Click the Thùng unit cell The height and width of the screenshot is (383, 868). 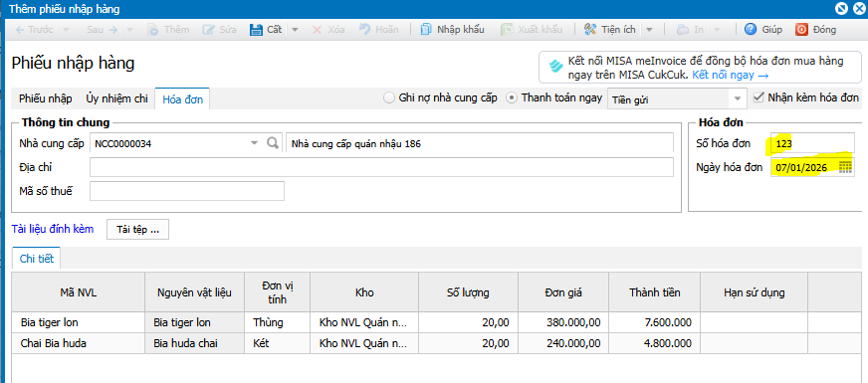coord(277,322)
